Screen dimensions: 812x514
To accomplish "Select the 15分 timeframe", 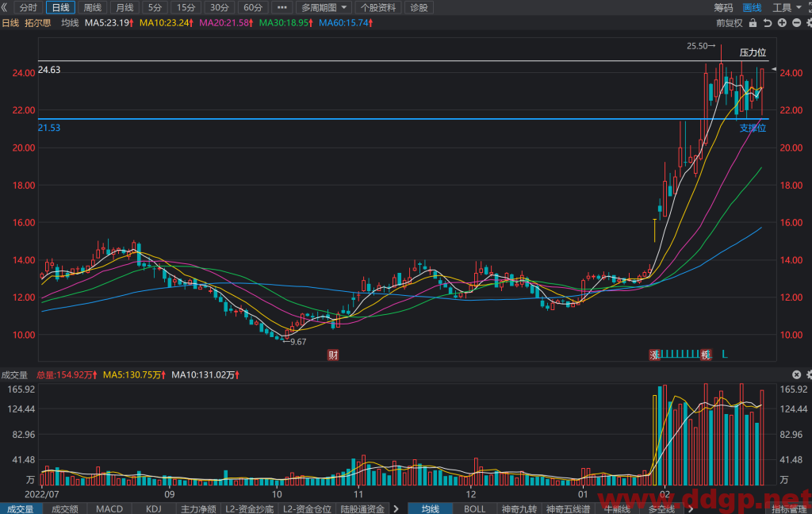I will (186, 8).
